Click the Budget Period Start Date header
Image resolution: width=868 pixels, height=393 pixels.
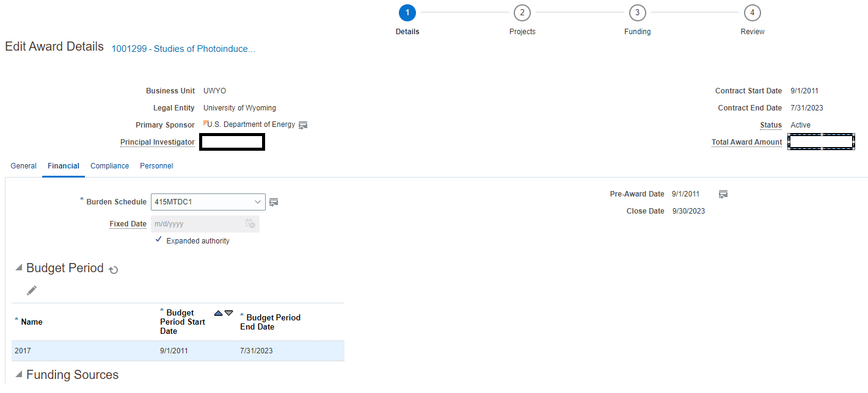(183, 322)
